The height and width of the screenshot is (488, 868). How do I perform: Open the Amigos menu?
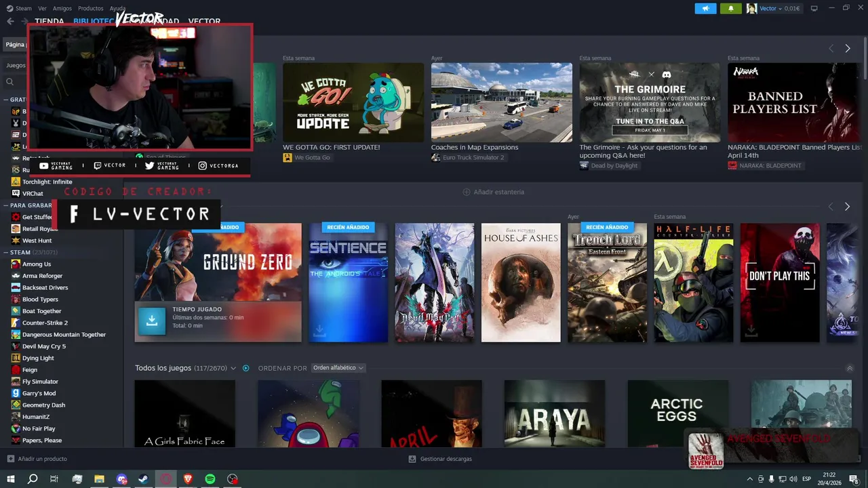pyautogui.click(x=62, y=8)
